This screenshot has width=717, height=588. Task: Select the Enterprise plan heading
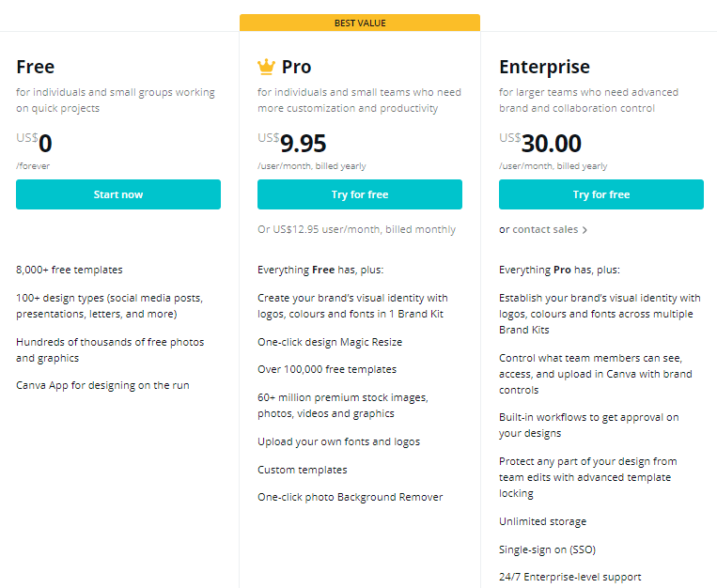click(545, 67)
